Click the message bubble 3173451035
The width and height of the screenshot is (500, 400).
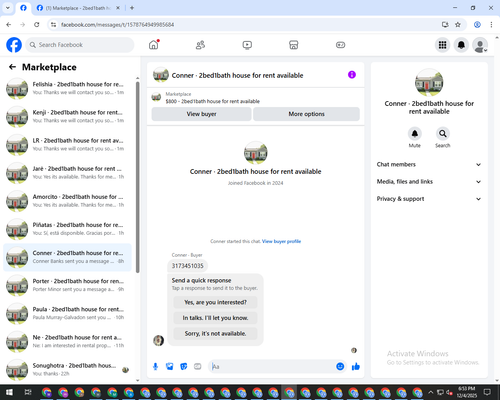187,266
